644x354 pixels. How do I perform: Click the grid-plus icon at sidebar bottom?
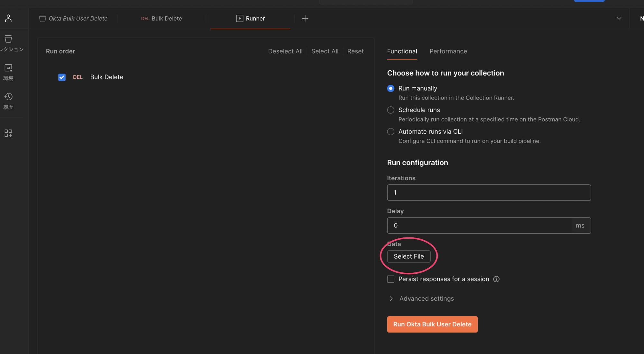[x=8, y=133]
